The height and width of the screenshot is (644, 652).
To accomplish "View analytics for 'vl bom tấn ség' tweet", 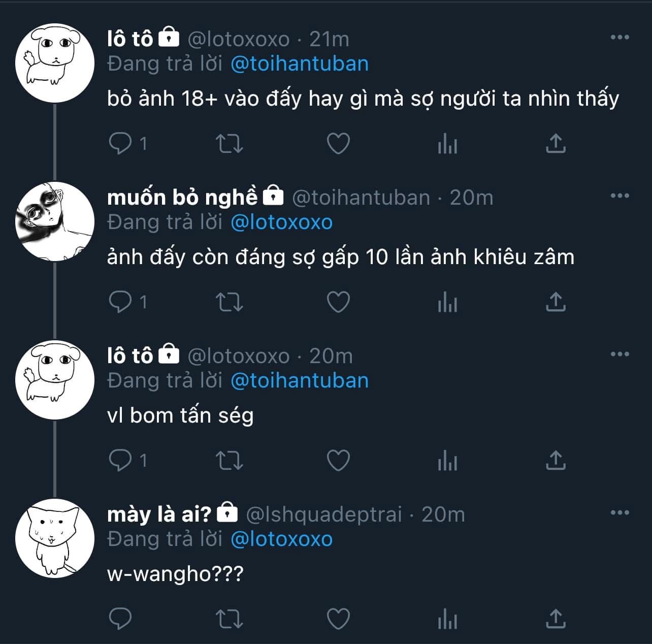I will click(447, 461).
